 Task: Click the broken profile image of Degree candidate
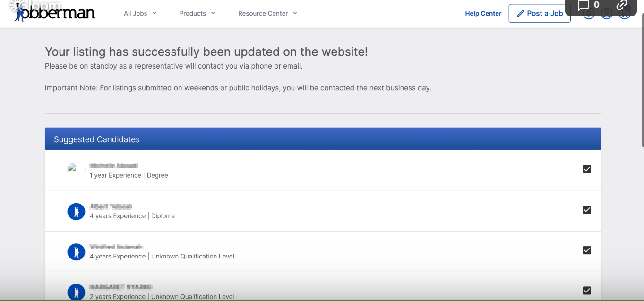click(x=72, y=167)
